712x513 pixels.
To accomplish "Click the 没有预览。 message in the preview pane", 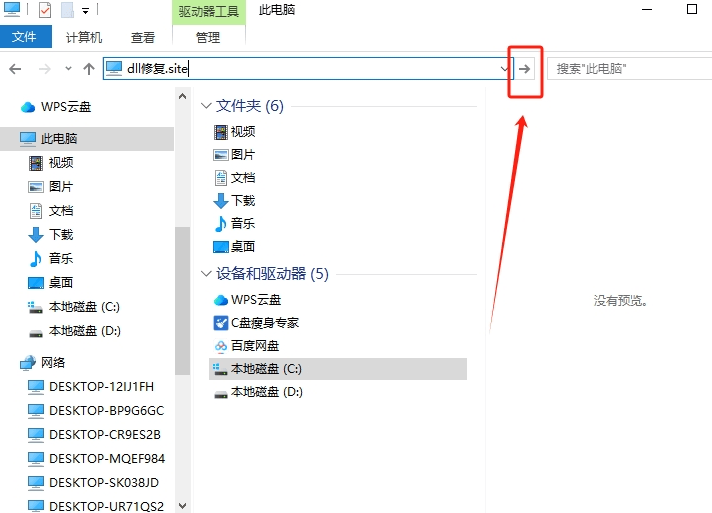I will click(x=620, y=301).
